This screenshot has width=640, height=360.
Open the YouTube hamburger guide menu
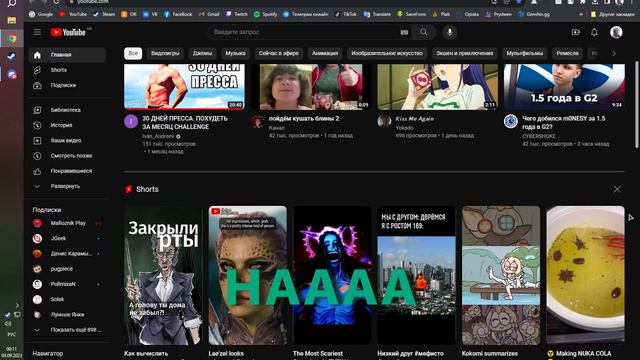(x=37, y=32)
